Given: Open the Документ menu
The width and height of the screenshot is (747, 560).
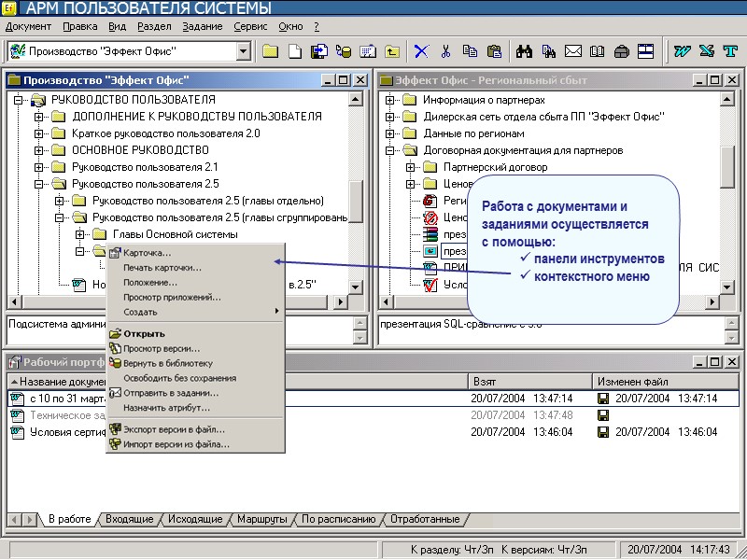Looking at the screenshot, I should click(28, 27).
